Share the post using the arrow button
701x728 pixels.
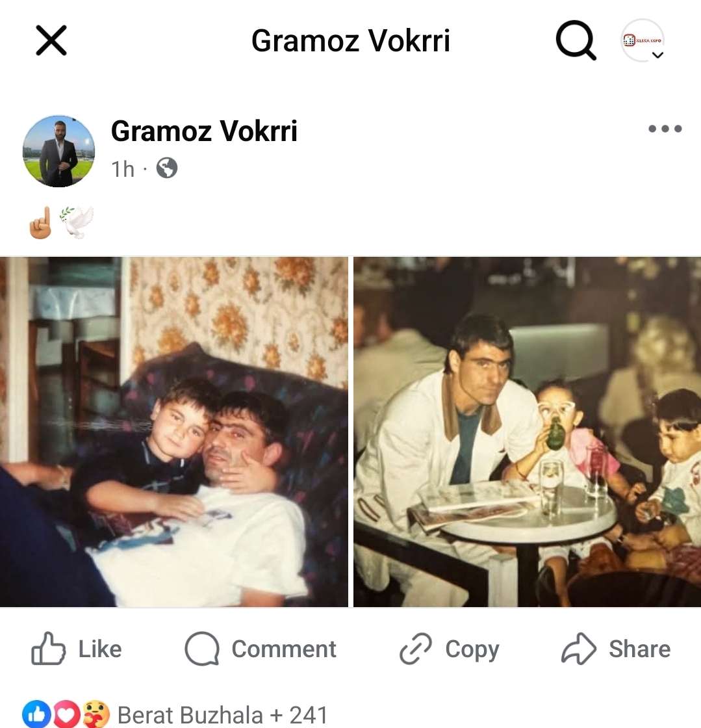pos(616,649)
